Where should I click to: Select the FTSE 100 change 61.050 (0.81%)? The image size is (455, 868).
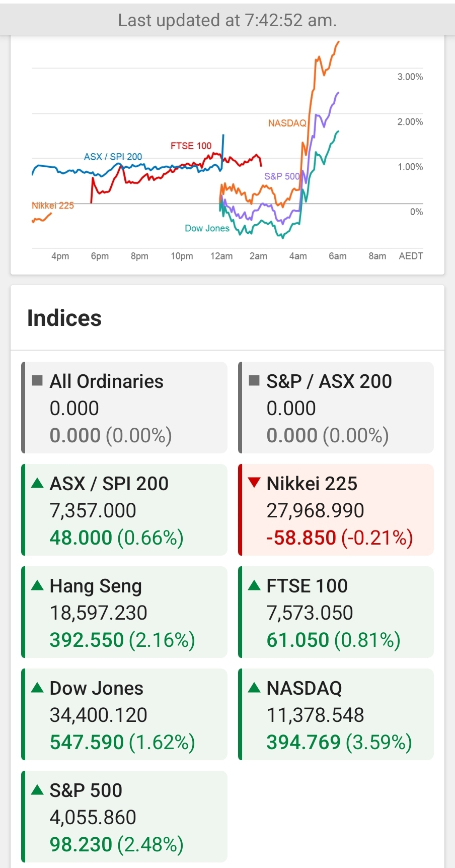pos(333,640)
